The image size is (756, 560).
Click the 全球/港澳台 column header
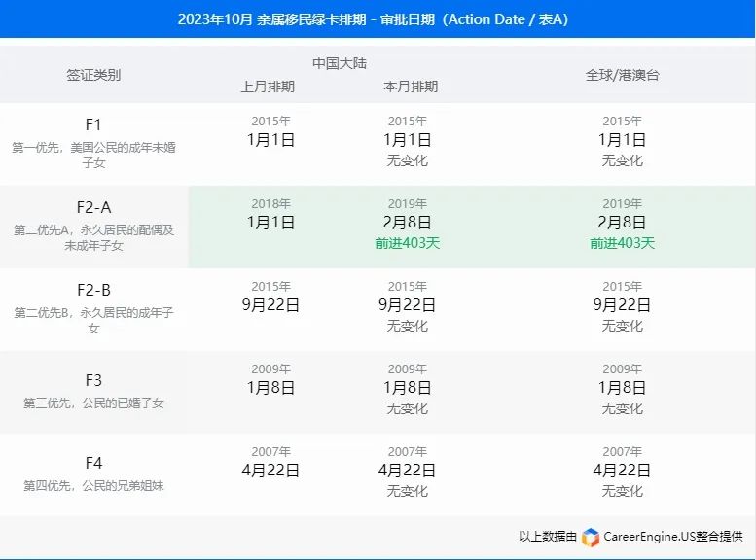622,74
